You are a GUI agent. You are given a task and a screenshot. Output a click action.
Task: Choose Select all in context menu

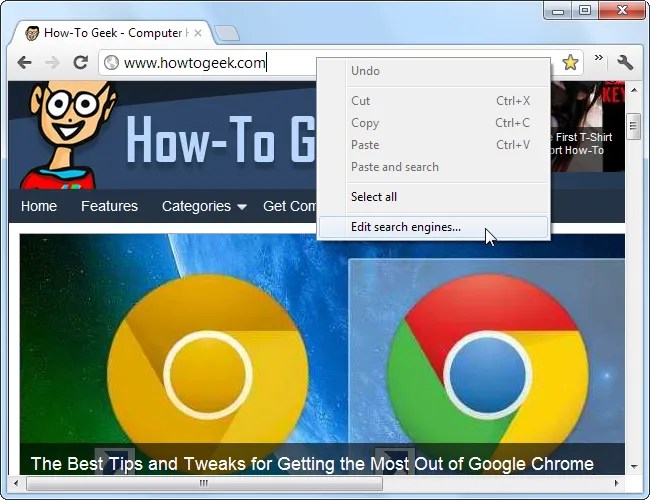[x=434, y=197]
